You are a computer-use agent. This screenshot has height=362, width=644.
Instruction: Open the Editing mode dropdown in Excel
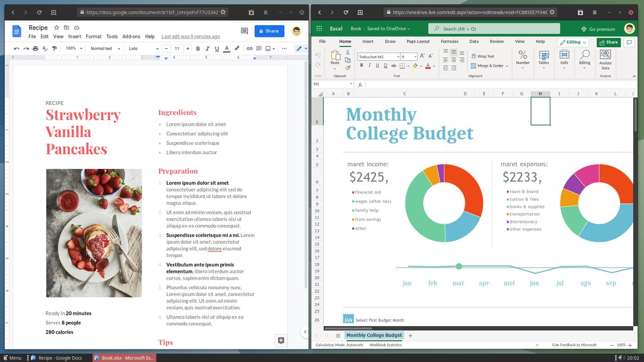[x=574, y=41]
